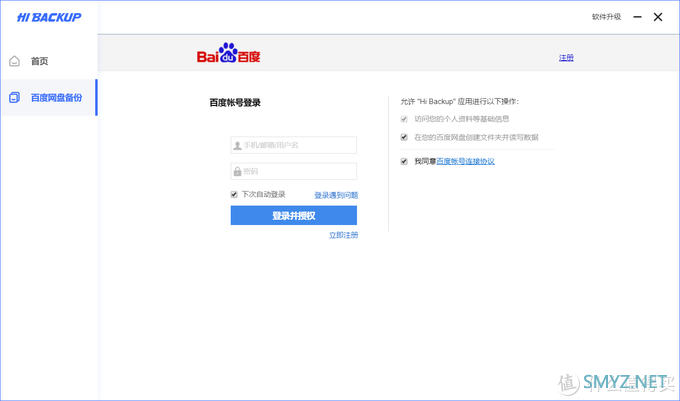Close the Hi Backup window
680x401 pixels.
[658, 17]
